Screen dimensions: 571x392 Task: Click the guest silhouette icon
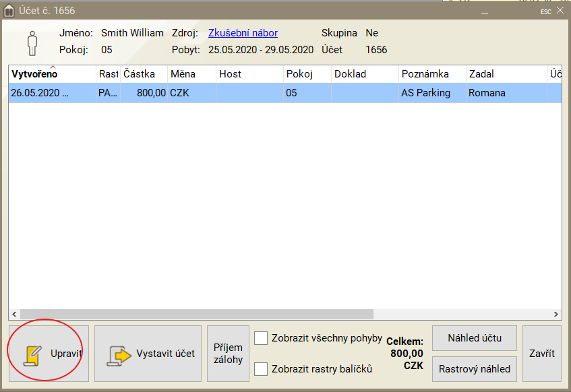(32, 42)
